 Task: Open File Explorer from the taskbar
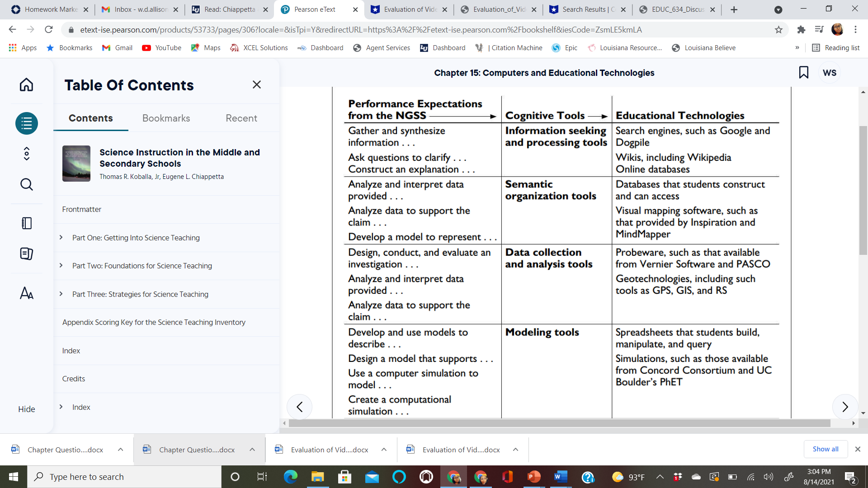coord(317,477)
